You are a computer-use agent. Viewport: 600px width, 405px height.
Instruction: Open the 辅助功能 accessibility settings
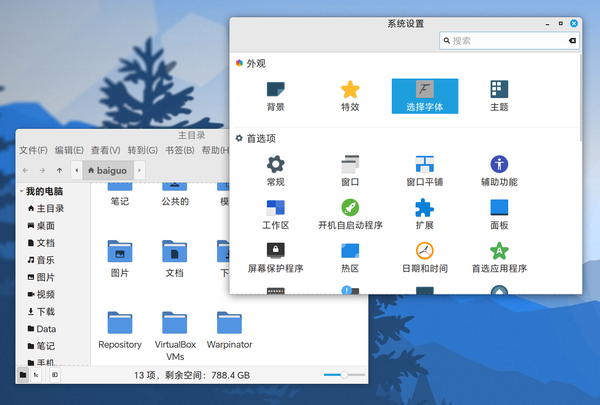[x=499, y=171]
